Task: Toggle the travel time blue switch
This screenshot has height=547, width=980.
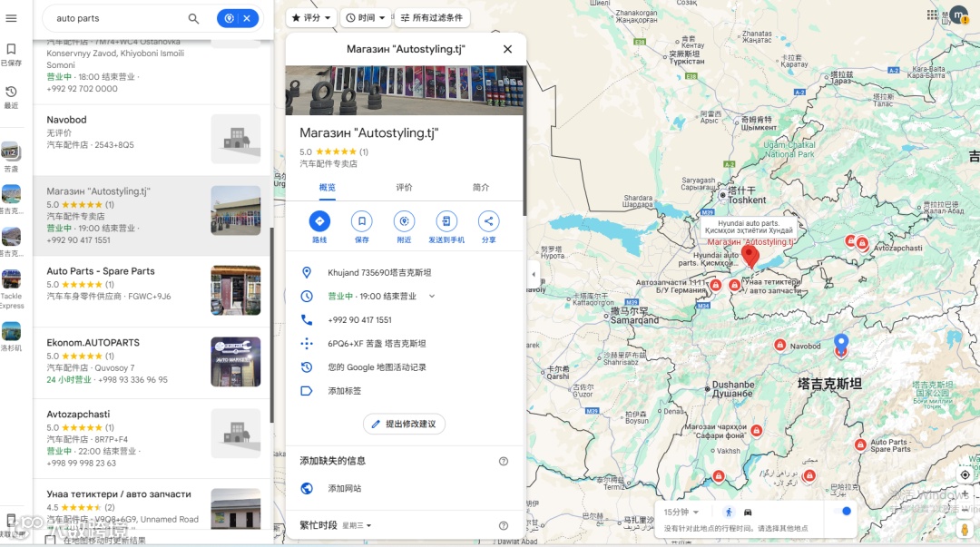Action: 842,512
